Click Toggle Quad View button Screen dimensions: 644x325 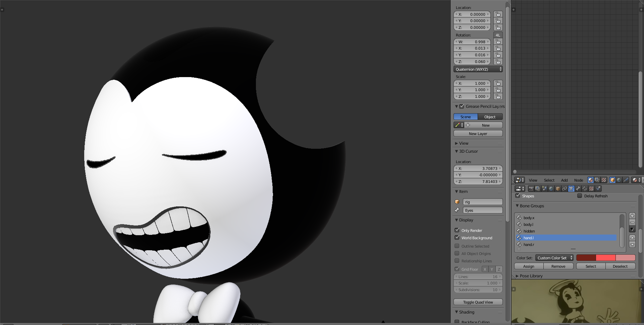pos(478,302)
